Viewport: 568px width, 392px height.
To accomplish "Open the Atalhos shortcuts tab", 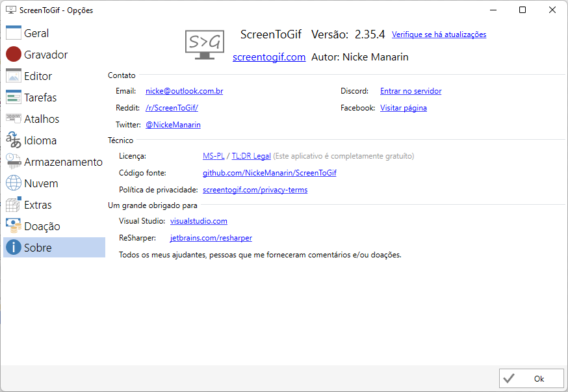I will point(54,118).
